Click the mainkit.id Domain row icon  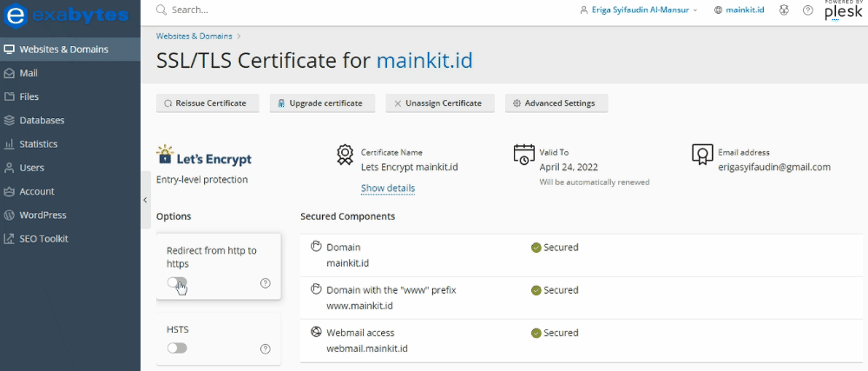click(x=316, y=247)
